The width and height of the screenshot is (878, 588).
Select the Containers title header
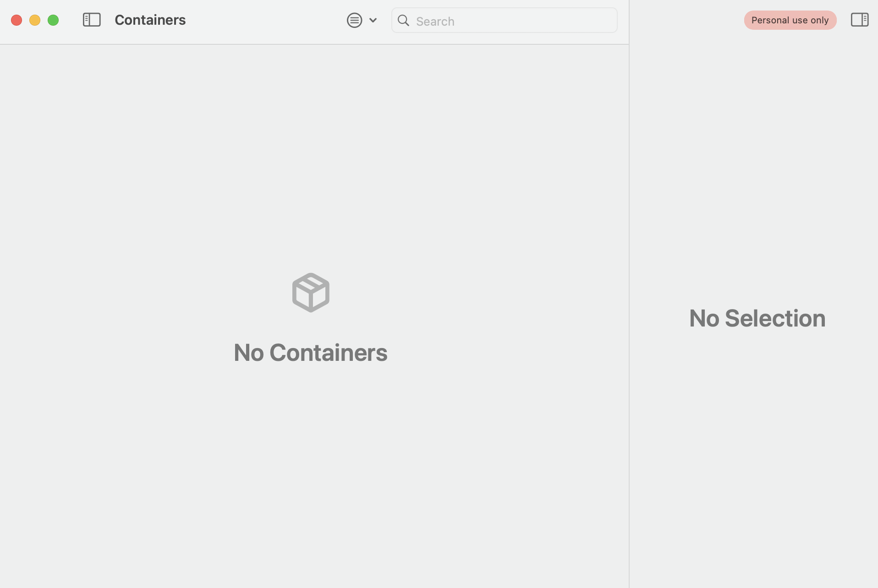pos(150,20)
